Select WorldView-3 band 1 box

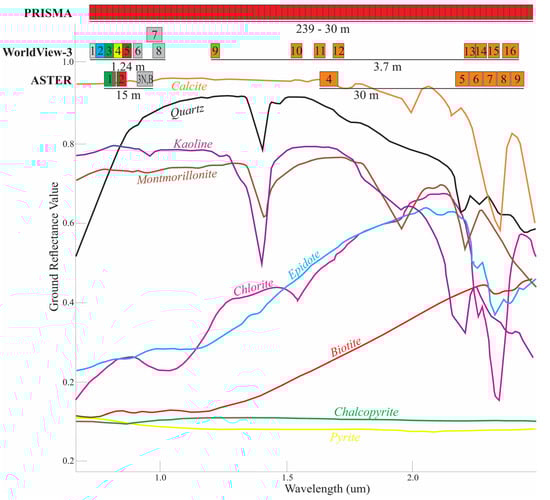coord(92,51)
